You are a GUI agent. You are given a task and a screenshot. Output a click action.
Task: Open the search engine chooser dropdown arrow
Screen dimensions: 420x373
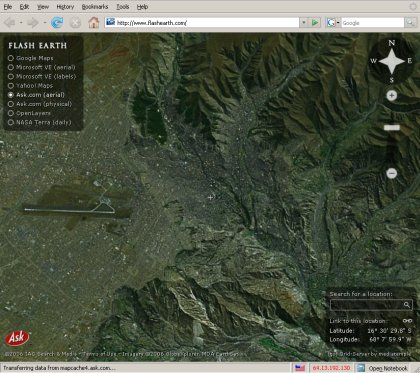click(338, 23)
